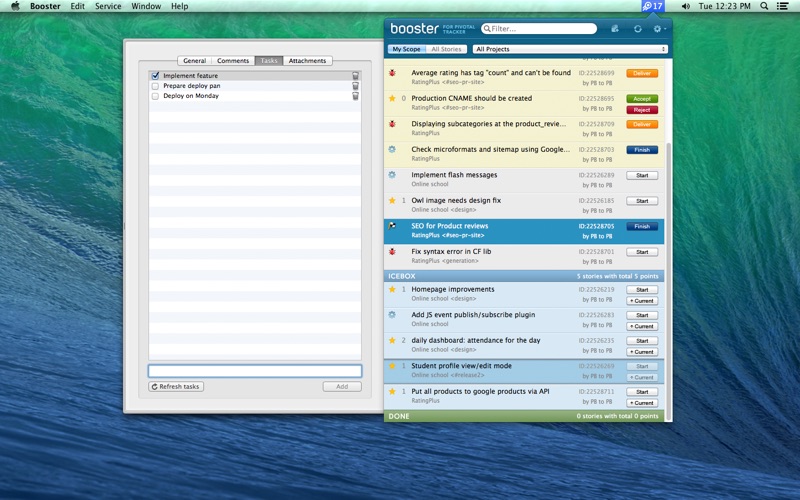Click Finish for SEO for Product reviews
This screenshot has width=800, height=500.
click(642, 227)
